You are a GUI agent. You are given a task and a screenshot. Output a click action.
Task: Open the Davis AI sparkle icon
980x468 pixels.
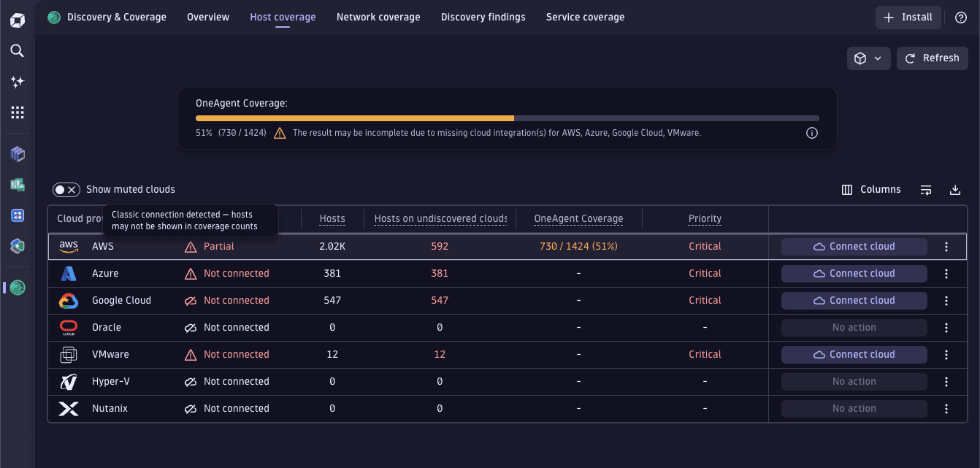coord(18,82)
